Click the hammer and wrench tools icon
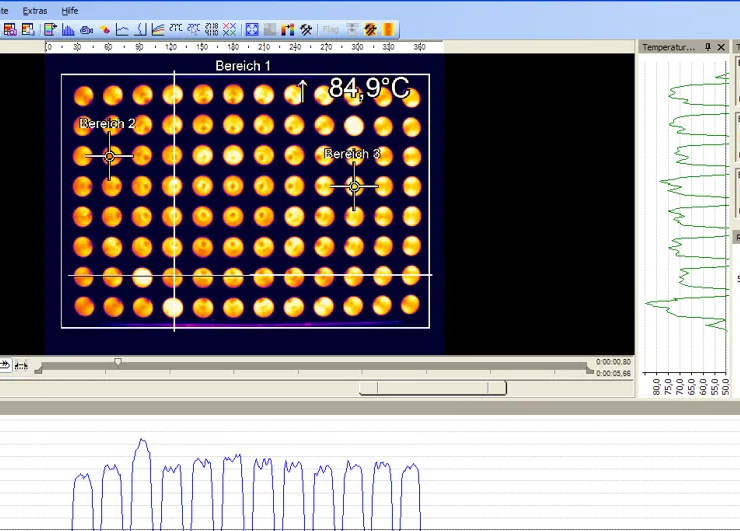740x531 pixels. pyautogui.click(x=306, y=30)
